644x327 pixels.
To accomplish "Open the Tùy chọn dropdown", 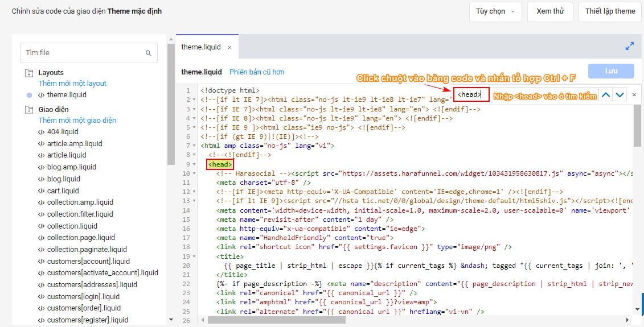I will 495,11.
